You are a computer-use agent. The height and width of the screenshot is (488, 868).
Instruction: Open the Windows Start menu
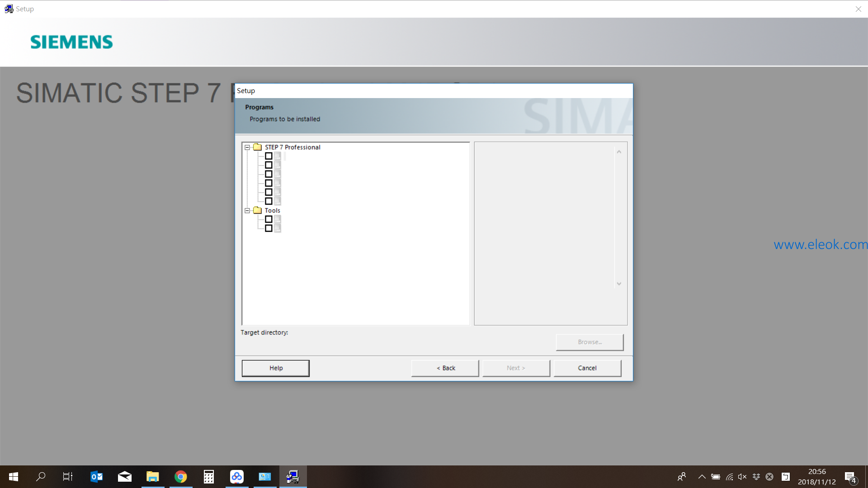coord(14,477)
